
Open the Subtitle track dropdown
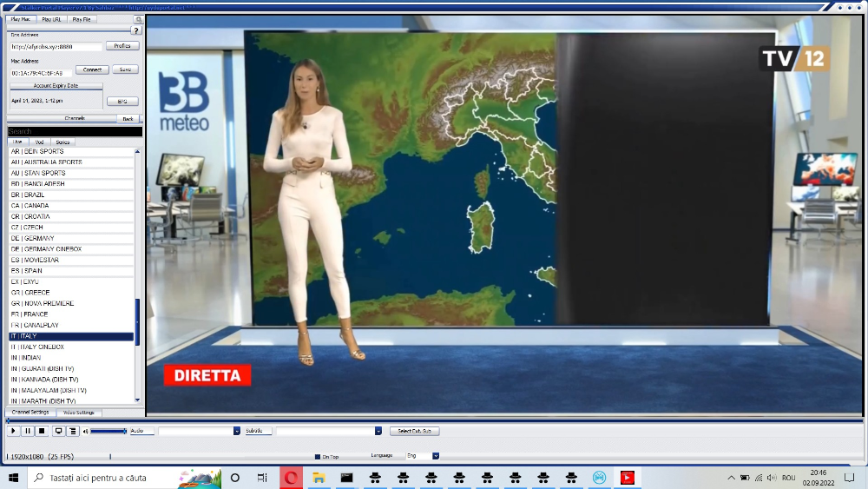point(378,431)
